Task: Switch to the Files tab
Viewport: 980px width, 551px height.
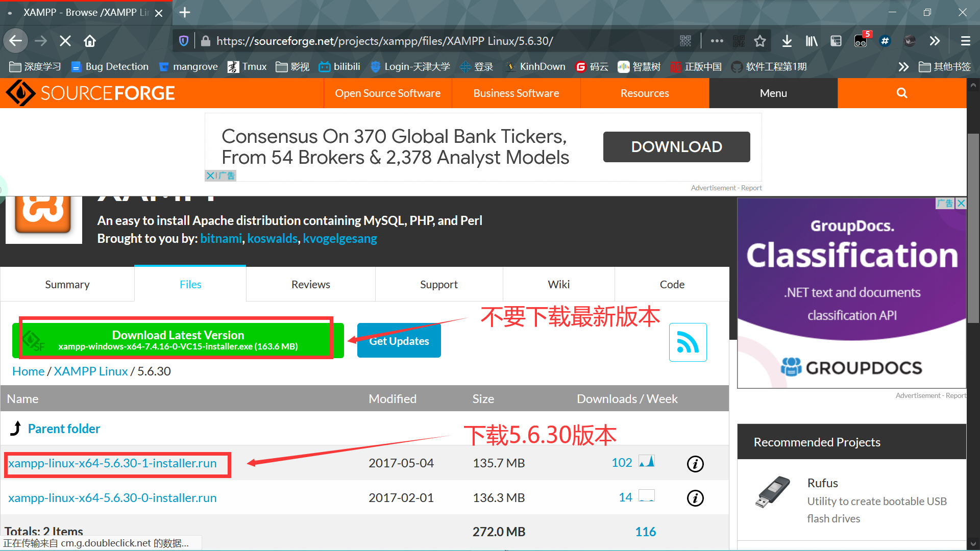Action: coord(190,284)
